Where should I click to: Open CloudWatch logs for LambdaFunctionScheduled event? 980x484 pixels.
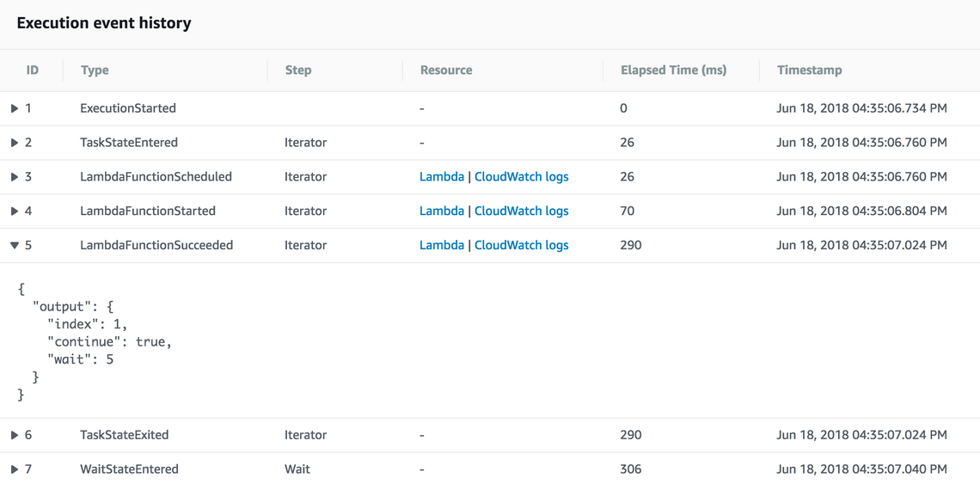pos(521,177)
